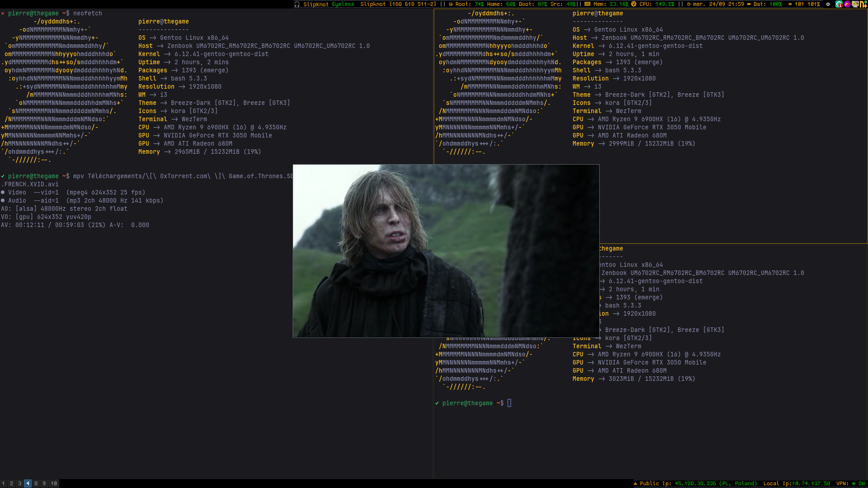Screen dimensions: 868x488
Task: Switch to workspace 8
Action: click(x=36, y=483)
